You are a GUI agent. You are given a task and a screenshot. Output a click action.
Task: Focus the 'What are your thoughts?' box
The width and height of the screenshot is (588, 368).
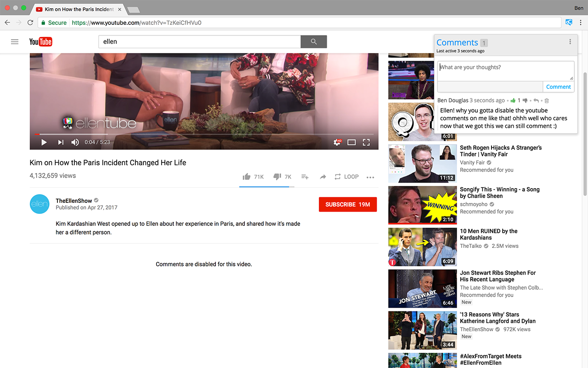505,71
